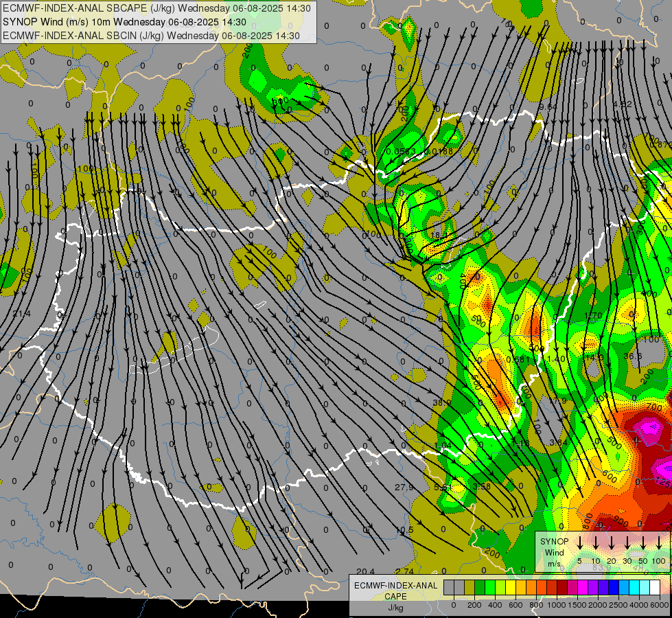Click the 14.0 value on map
Viewport: 672px width, 618px height.
pos(594,357)
